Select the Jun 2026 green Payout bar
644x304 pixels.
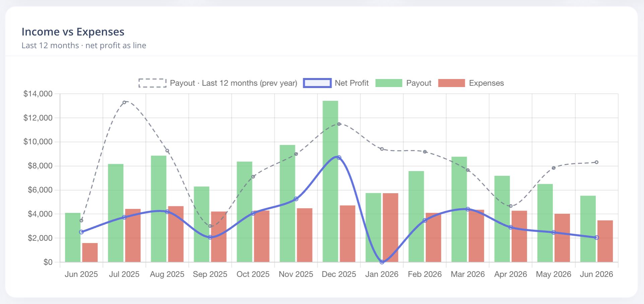click(x=588, y=229)
